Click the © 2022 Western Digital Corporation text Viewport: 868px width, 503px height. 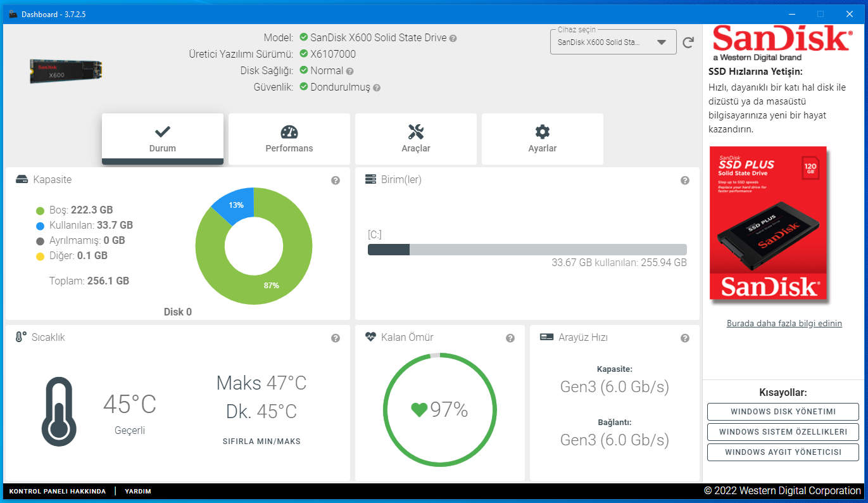click(783, 491)
